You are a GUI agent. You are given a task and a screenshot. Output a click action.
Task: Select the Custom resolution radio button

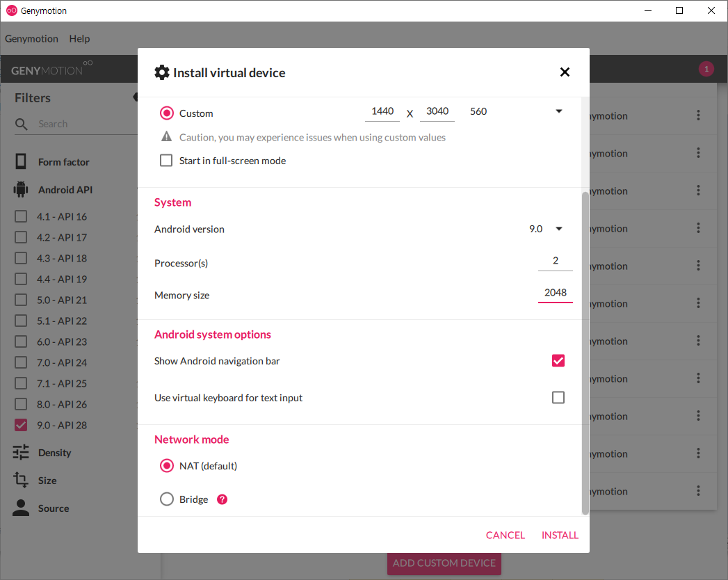[167, 113]
